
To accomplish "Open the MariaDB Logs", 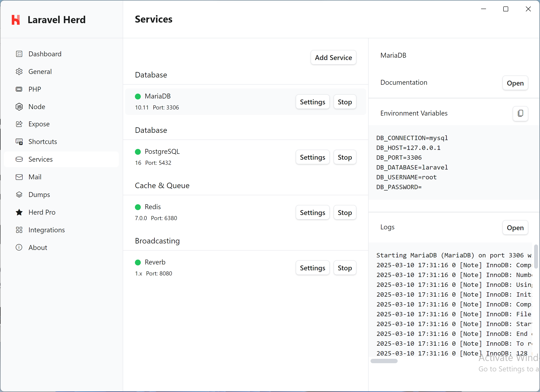I will 515,228.
